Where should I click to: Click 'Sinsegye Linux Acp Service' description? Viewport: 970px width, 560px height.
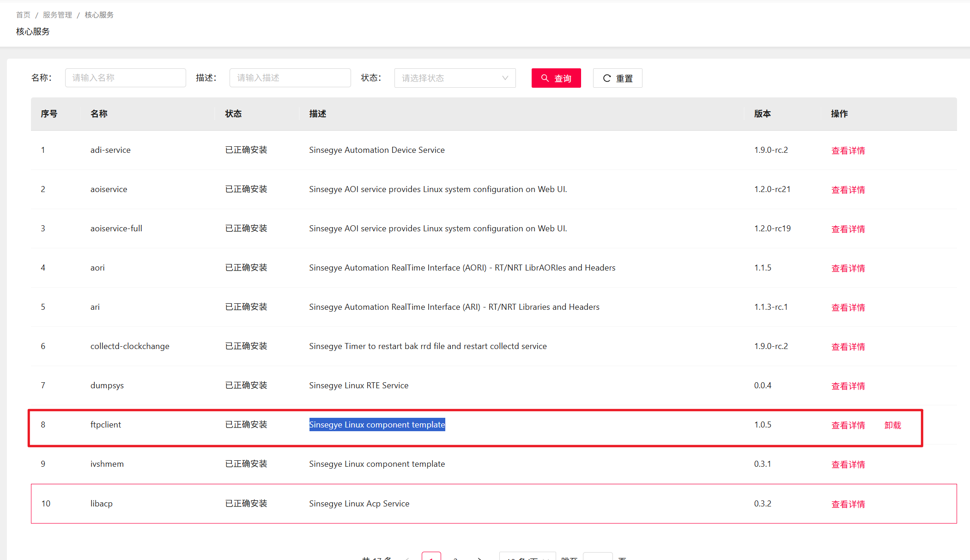click(359, 504)
